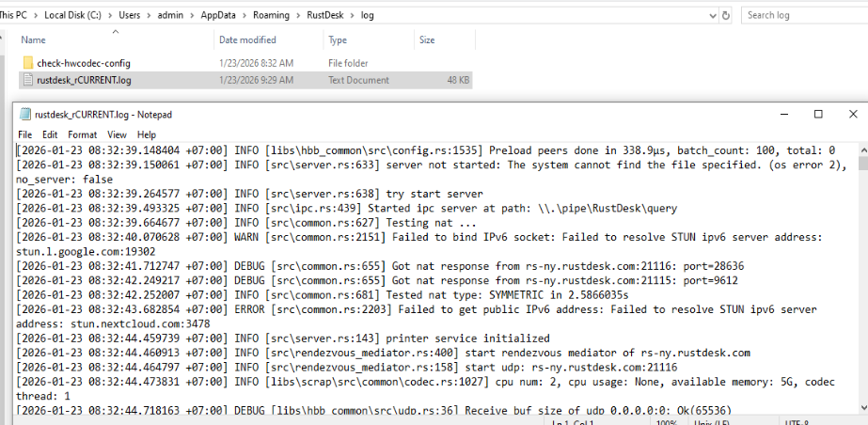Go to the Roaming folder breadcrumb
This screenshot has width=868, height=425.
(x=271, y=15)
